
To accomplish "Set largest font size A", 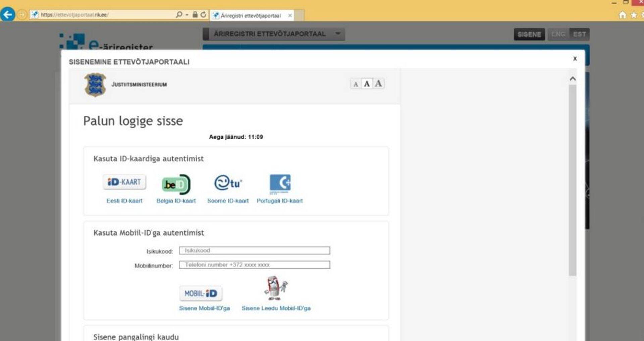I will pos(378,83).
